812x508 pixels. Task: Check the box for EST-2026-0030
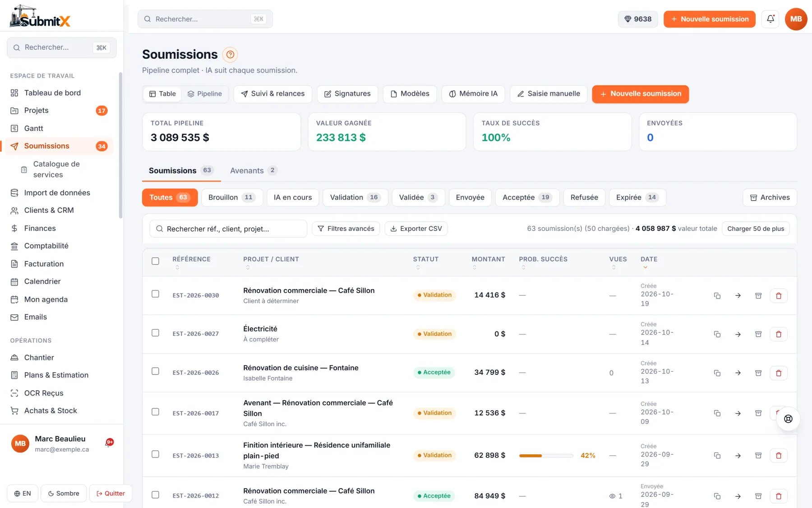coord(155,294)
